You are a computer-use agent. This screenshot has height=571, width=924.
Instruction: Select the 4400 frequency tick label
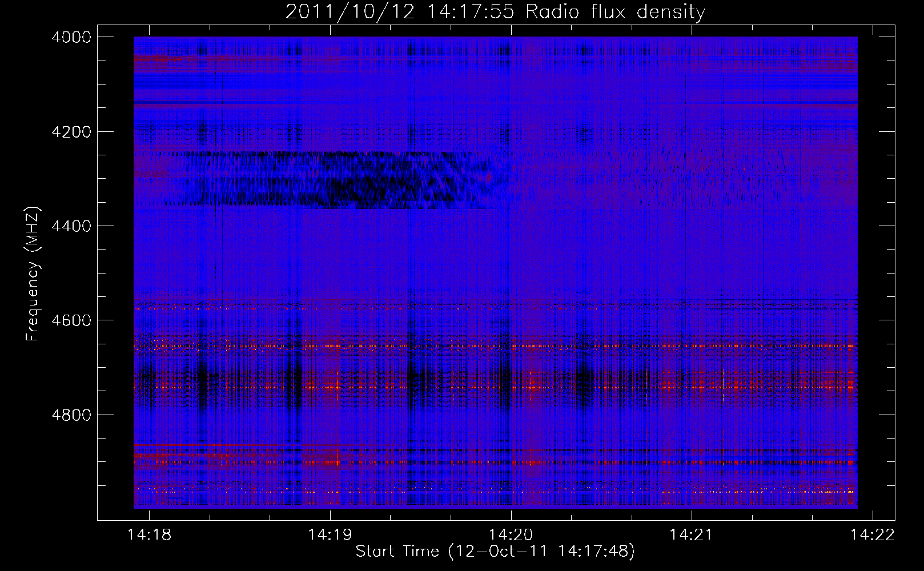pos(71,226)
